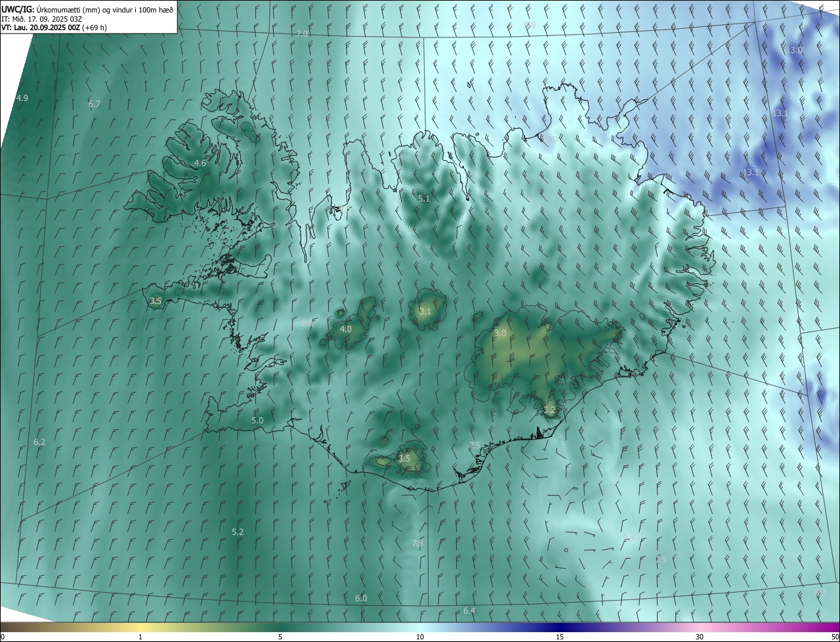Viewport: 840px width, 642px height.
Task: Click the 3.2 value label on the map
Action: click(x=549, y=410)
